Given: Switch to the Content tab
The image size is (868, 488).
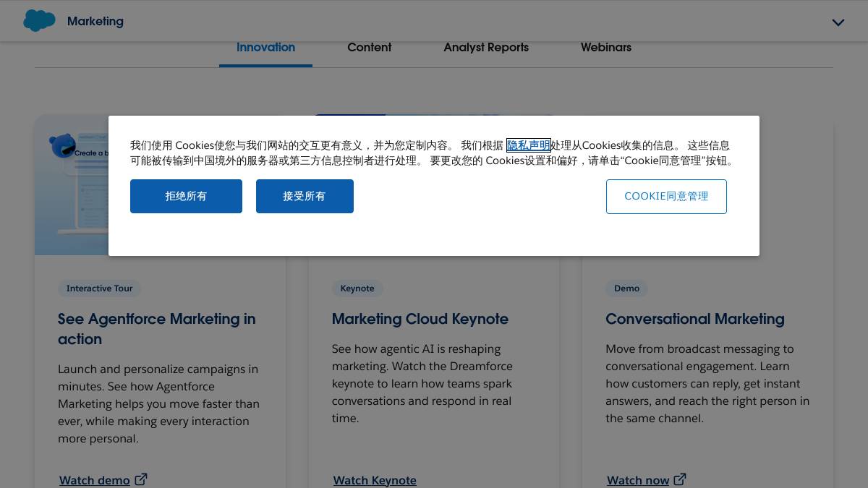Looking at the screenshot, I should click(x=369, y=48).
